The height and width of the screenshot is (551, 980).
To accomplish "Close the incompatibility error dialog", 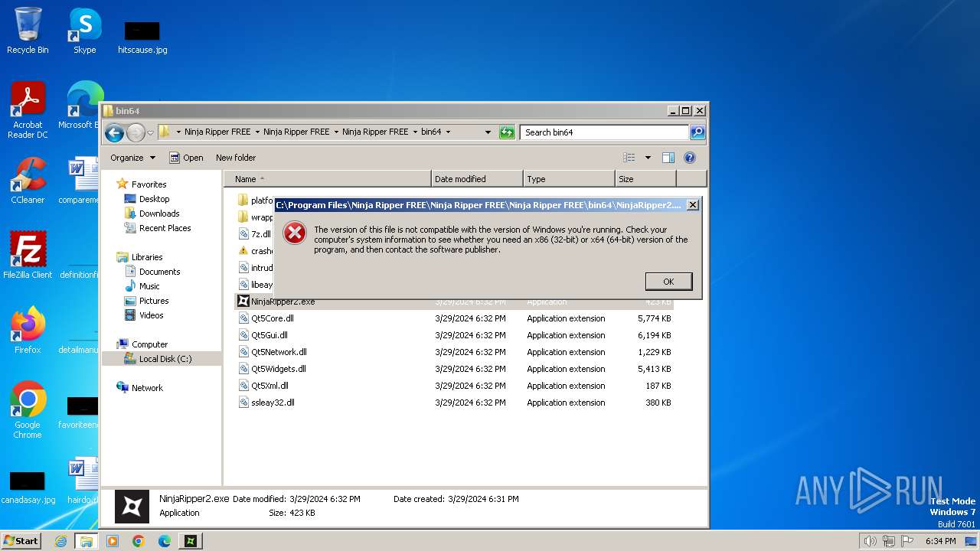I will pos(692,205).
